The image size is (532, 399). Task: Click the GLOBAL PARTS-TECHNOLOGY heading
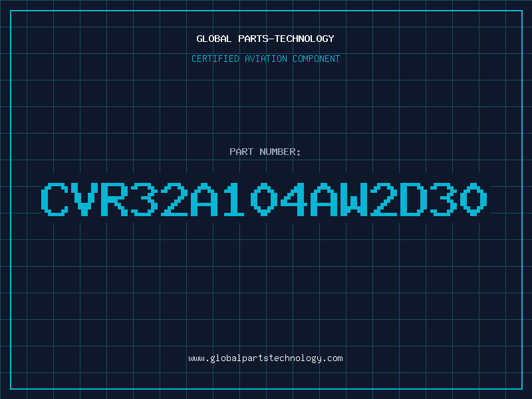pyautogui.click(x=265, y=39)
